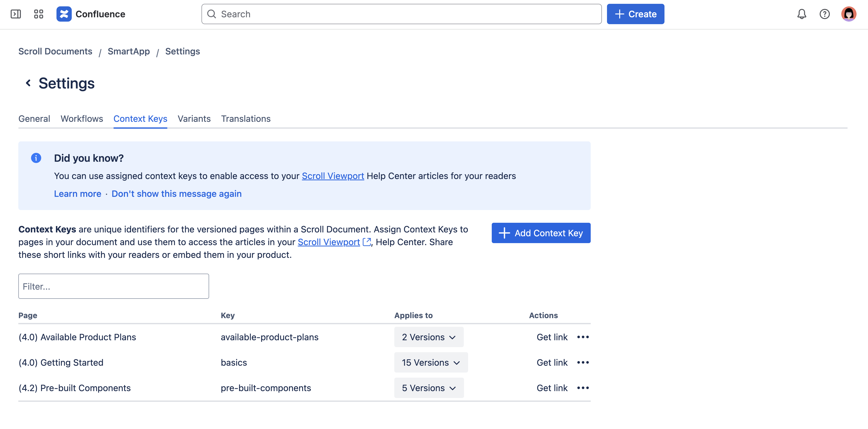Expand versions dropdown for available-product-plans
This screenshot has width=868, height=429.
point(429,337)
